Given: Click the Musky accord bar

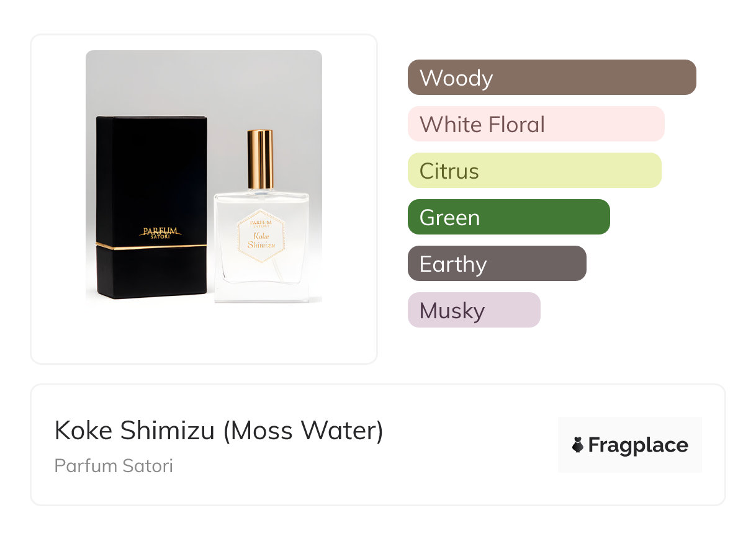Looking at the screenshot, I should (474, 310).
